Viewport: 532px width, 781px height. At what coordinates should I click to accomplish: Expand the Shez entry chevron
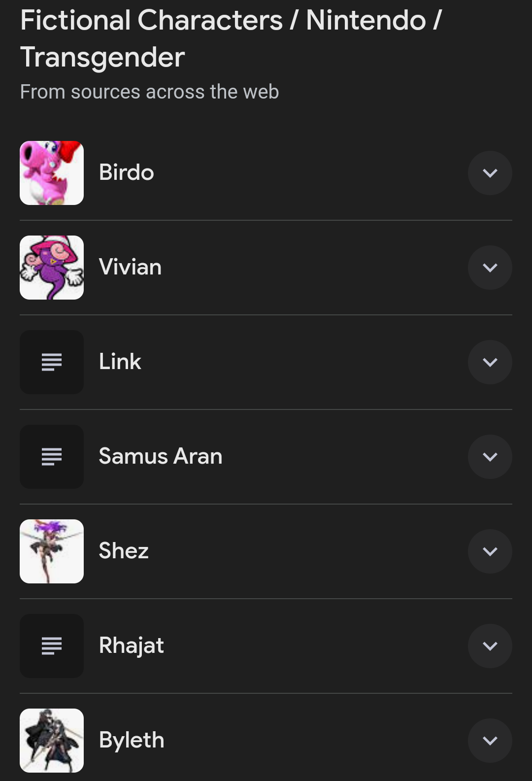[490, 551]
